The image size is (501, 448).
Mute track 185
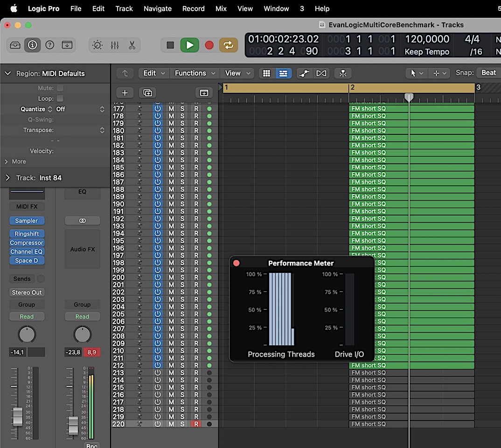click(171, 168)
